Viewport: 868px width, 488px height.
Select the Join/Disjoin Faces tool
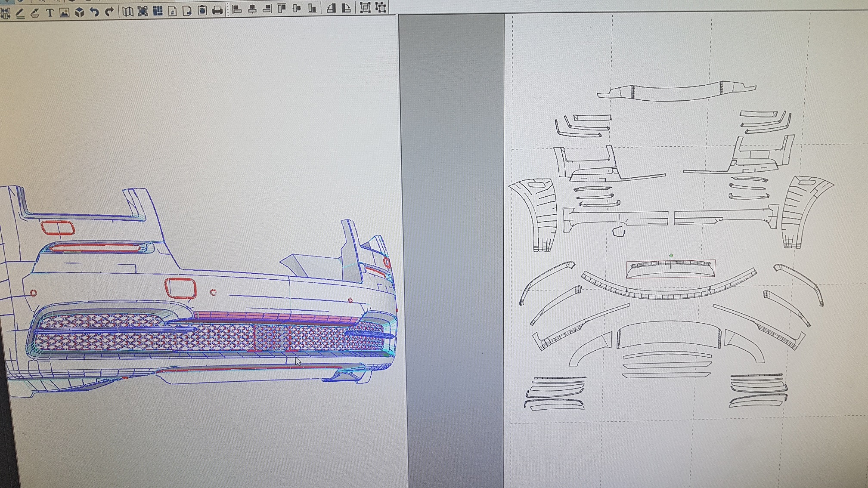(5, 13)
